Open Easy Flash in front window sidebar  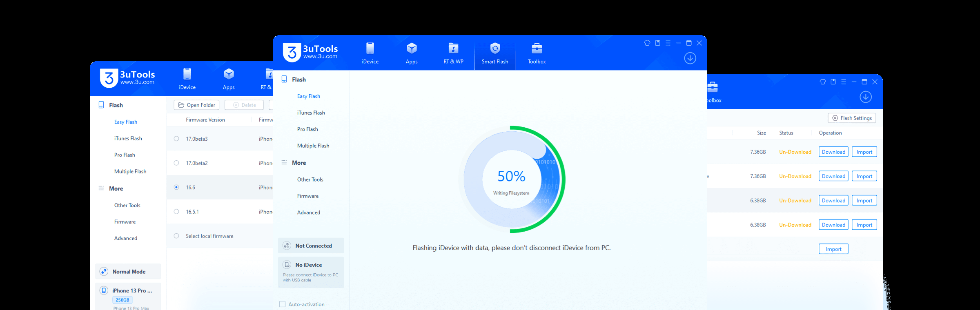pyautogui.click(x=309, y=96)
